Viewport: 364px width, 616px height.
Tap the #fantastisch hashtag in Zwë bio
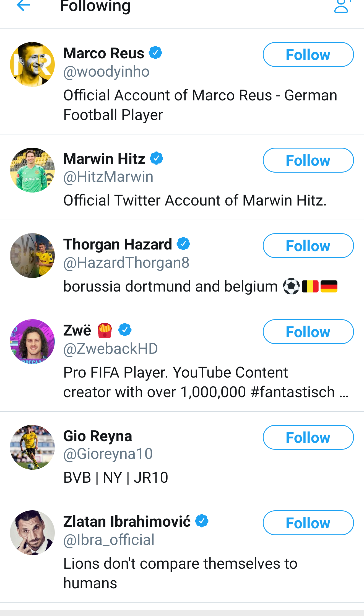(x=293, y=392)
